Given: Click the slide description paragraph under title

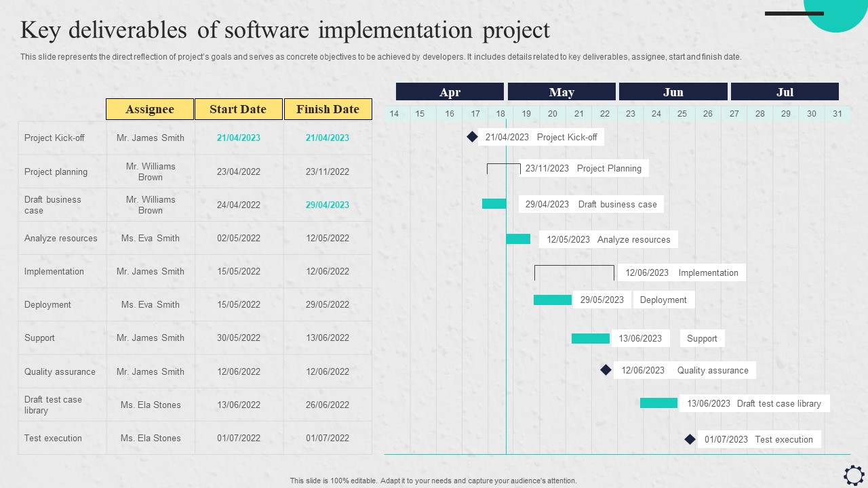Looking at the screenshot, I should coord(381,57).
